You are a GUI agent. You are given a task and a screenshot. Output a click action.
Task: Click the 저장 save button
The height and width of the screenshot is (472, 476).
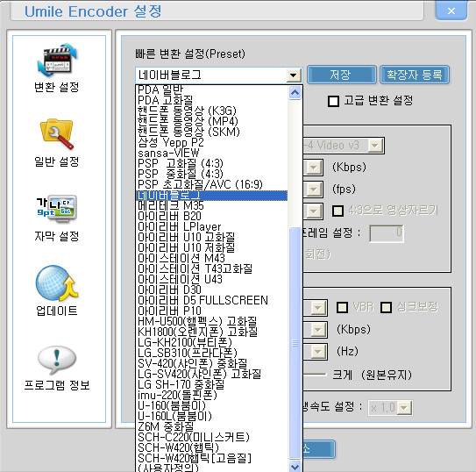342,75
